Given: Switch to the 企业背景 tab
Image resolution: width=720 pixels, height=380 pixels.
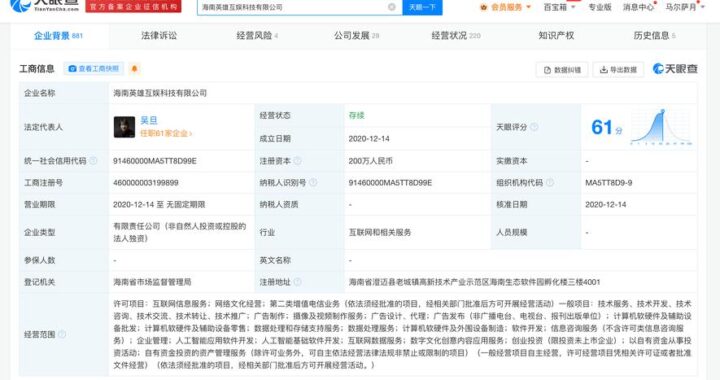Looking at the screenshot, I should point(58,36).
